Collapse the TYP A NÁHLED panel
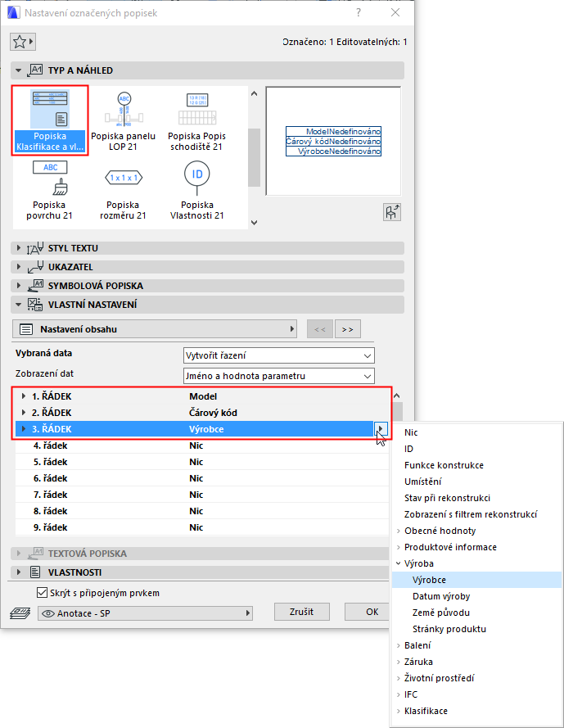Viewport: 564px width, 728px height. point(19,70)
